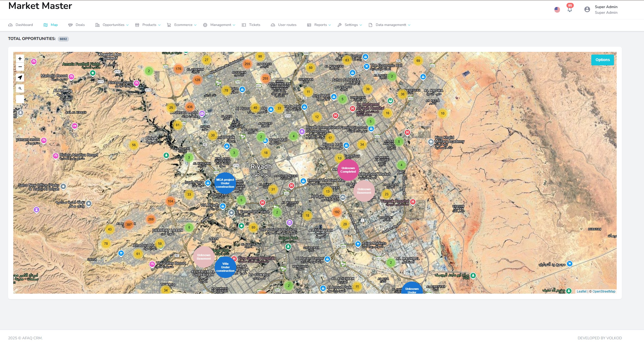644x345 pixels.
Task: Toggle the Villa Under construction cluster marker
Action: coord(225,267)
